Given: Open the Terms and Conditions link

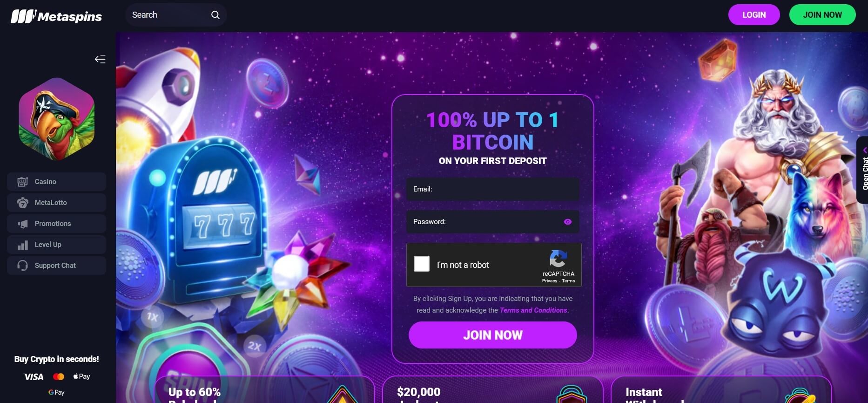Looking at the screenshot, I should (x=533, y=310).
